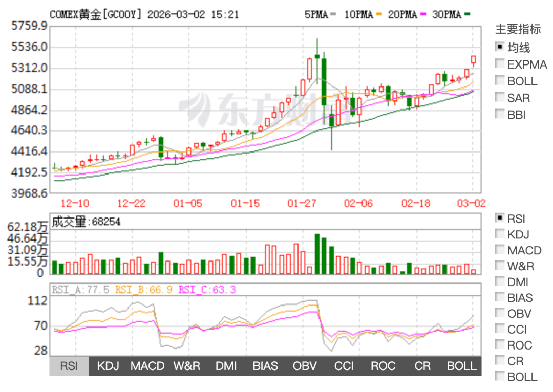Select the KDJ option in right sidebar

(x=500, y=234)
